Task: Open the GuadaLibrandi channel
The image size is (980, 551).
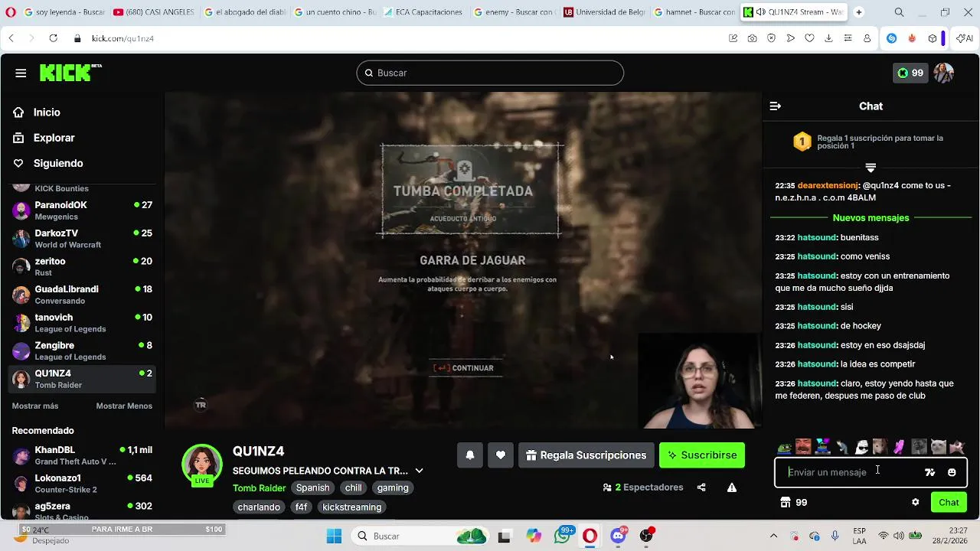Action: pos(83,295)
